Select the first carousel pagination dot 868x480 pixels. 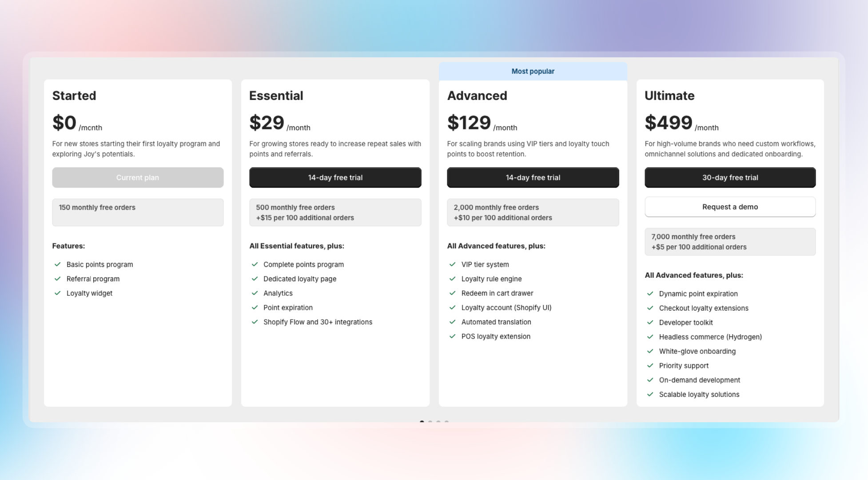(x=422, y=421)
